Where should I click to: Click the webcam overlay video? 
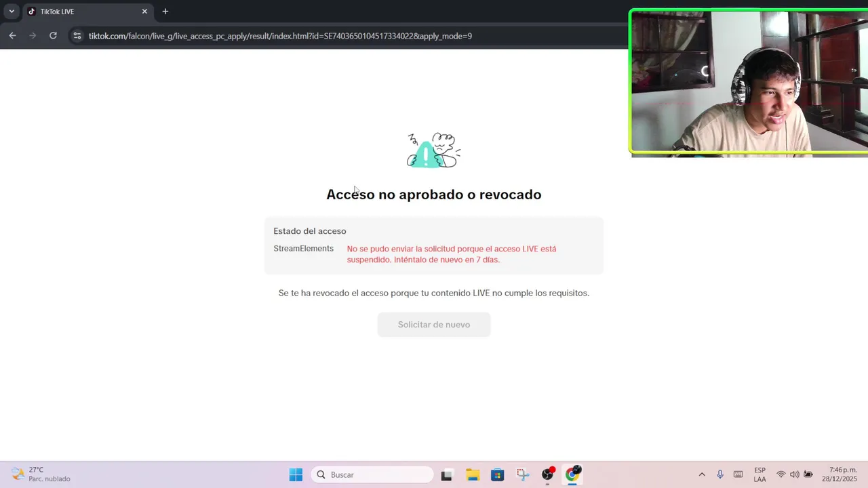(749, 83)
